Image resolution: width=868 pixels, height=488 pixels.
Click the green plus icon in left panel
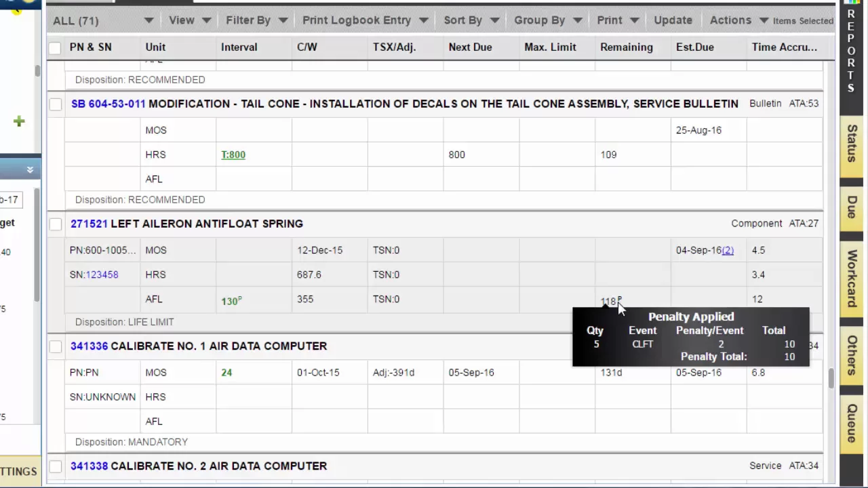(19, 122)
